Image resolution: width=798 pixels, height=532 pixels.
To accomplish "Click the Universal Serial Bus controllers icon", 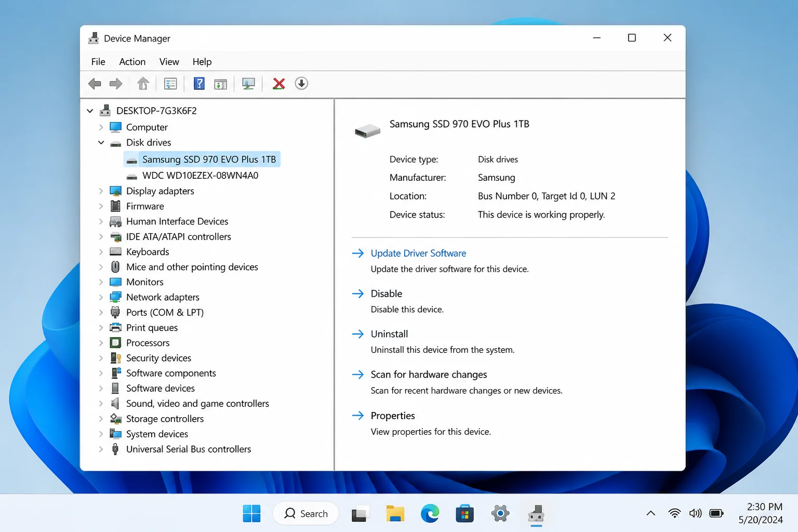I will pyautogui.click(x=115, y=449).
